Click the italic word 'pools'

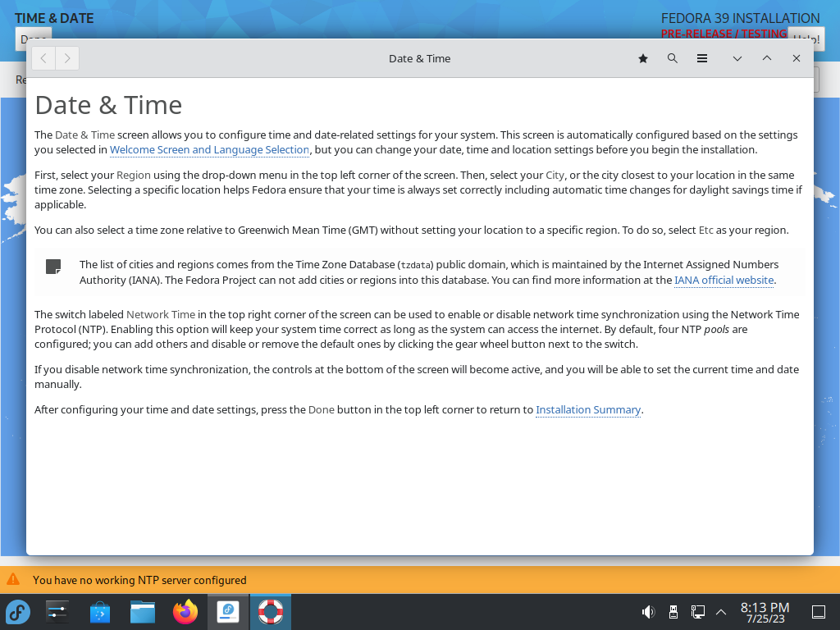[716, 330]
